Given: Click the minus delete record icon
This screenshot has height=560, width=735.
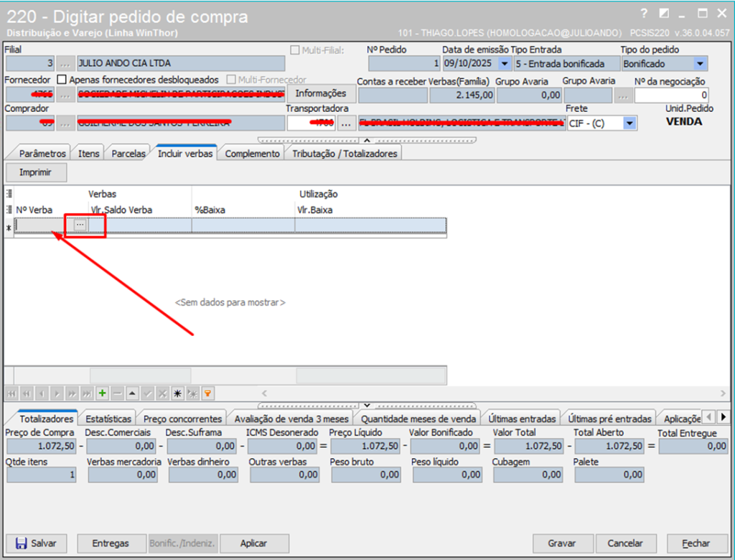Looking at the screenshot, I should (118, 393).
